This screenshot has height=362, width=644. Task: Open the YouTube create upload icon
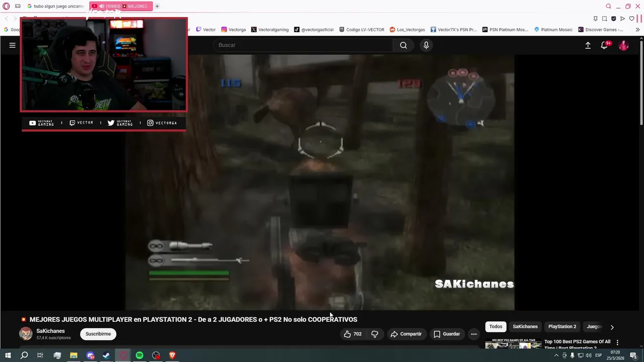pyautogui.click(x=588, y=45)
